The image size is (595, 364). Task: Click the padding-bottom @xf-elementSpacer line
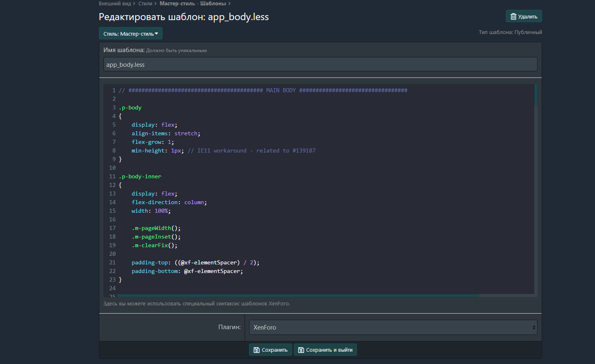click(x=187, y=271)
